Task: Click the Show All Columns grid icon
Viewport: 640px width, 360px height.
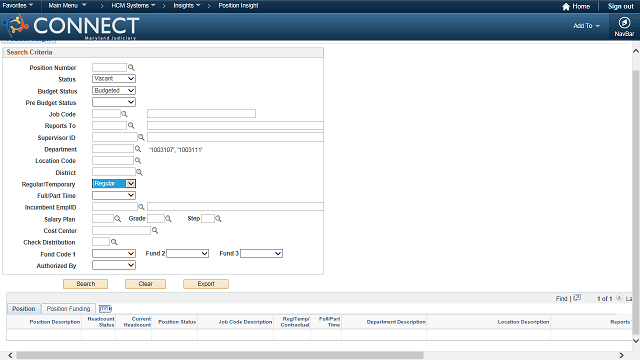Action: tap(105, 309)
